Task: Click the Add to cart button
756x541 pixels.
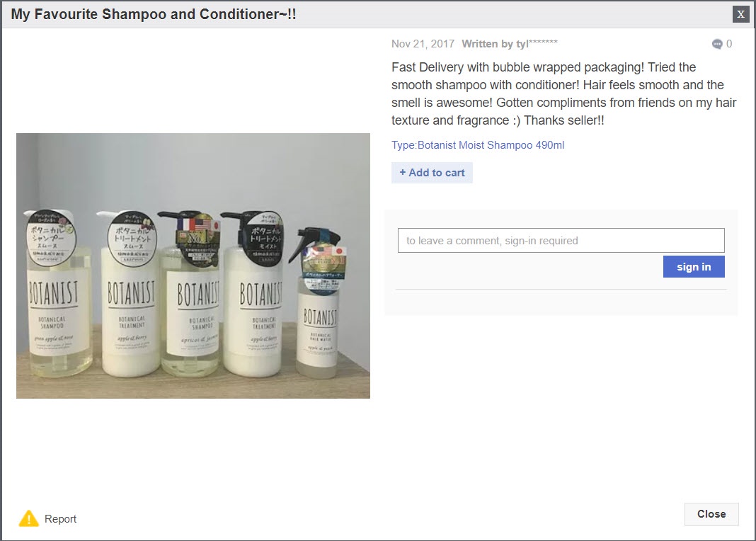Action: click(432, 173)
